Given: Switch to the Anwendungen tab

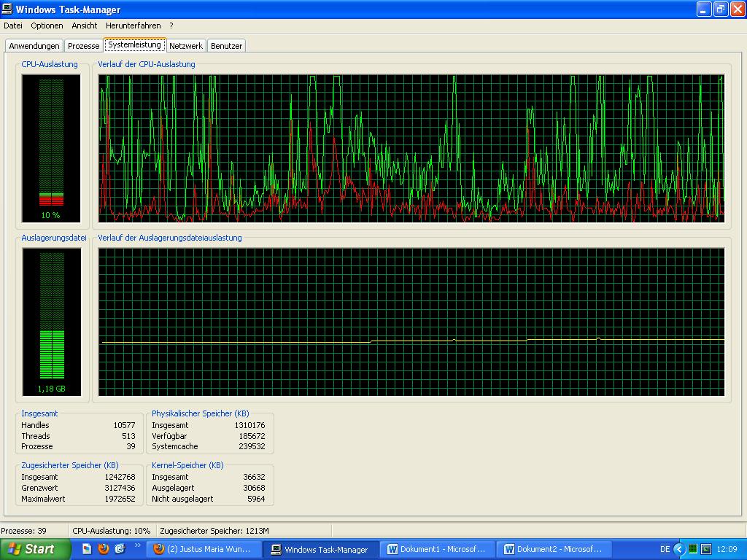Looking at the screenshot, I should (34, 46).
